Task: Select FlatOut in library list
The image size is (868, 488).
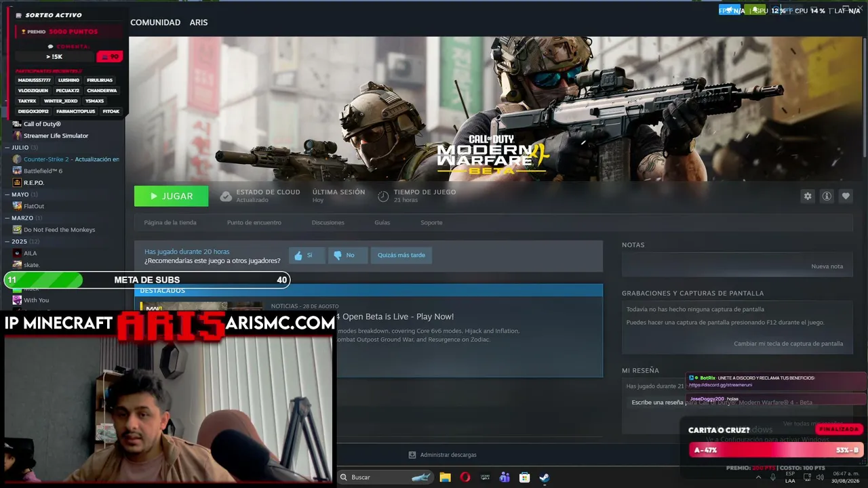Action: pyautogui.click(x=34, y=206)
